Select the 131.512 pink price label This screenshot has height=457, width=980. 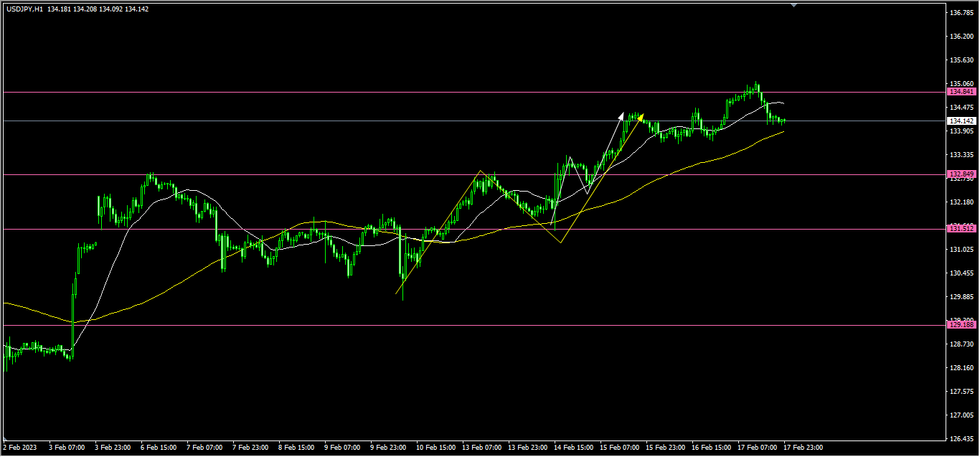[x=961, y=228]
